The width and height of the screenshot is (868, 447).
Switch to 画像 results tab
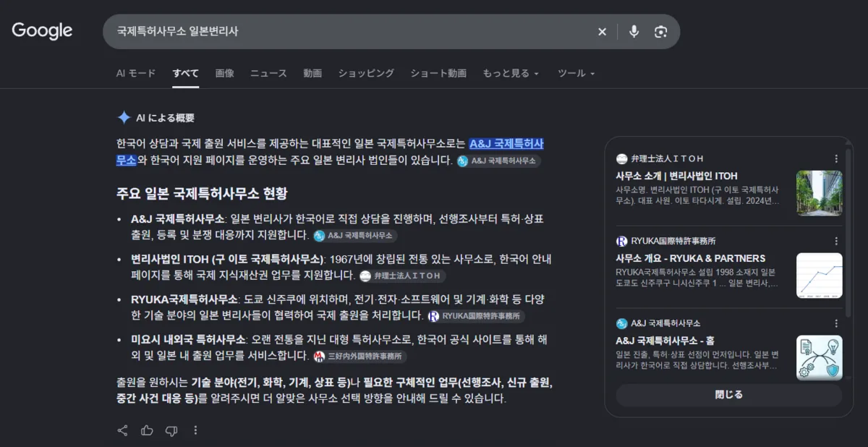tap(224, 73)
